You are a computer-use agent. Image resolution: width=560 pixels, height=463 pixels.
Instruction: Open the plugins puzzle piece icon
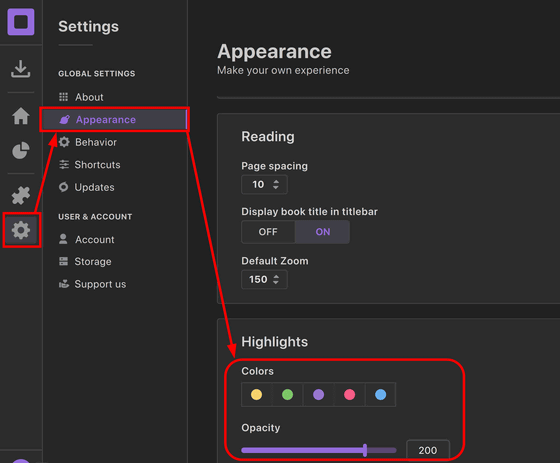click(x=21, y=195)
